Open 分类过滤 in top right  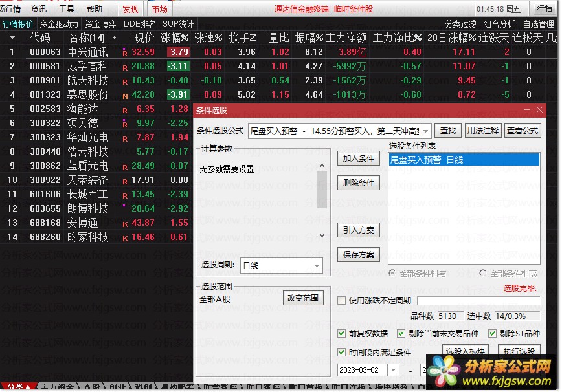tap(460, 24)
